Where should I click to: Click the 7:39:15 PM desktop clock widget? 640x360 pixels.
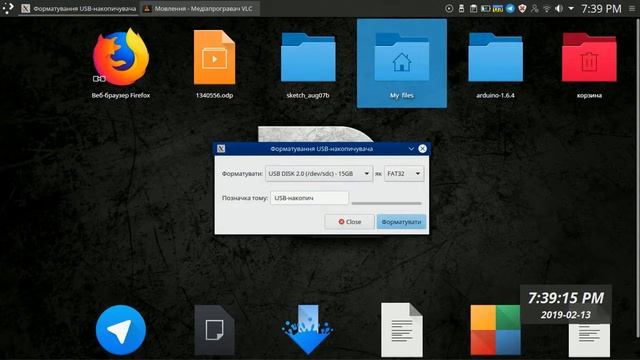click(x=566, y=304)
